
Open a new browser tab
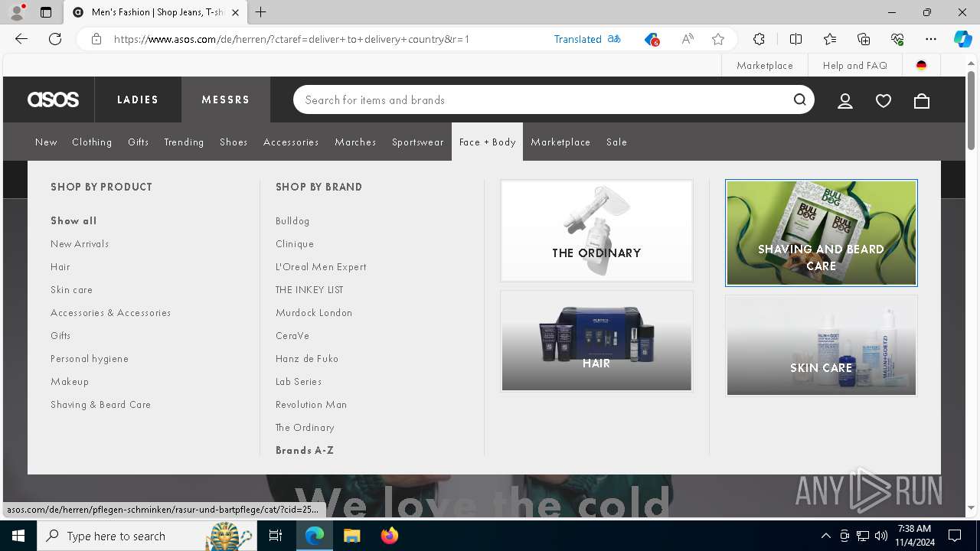(261, 12)
